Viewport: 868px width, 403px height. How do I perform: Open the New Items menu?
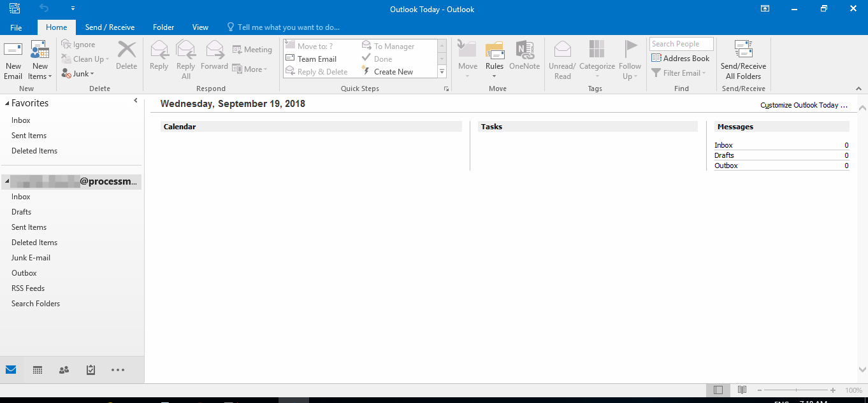click(40, 60)
